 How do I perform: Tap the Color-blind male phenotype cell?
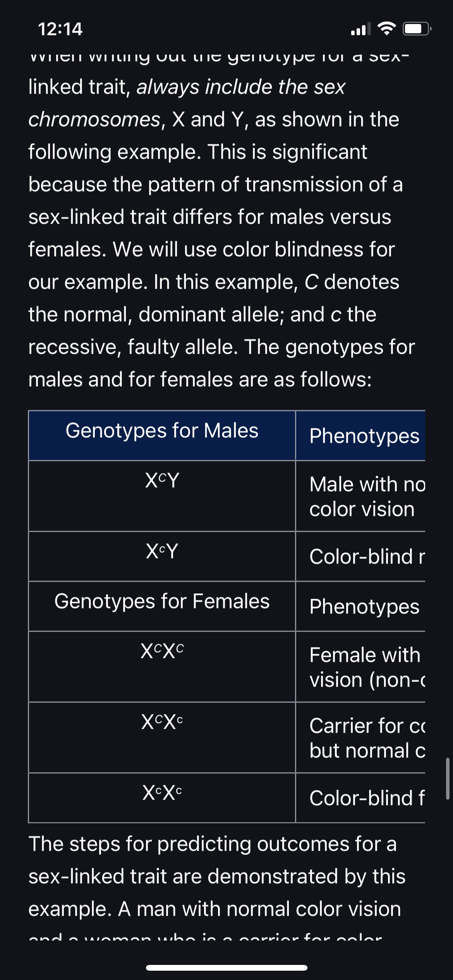click(360, 556)
